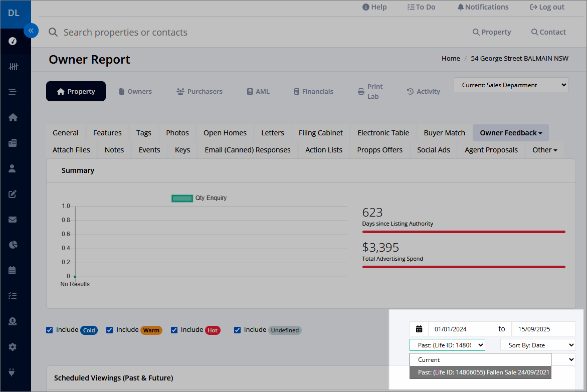Open the envelope mail icon in sidebar
The width and height of the screenshot is (587, 392).
[13, 220]
